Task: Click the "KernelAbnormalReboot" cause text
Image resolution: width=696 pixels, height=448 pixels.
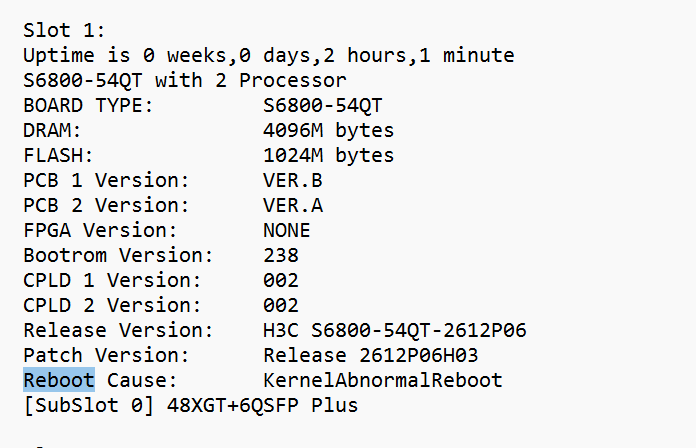Action: coord(383,380)
